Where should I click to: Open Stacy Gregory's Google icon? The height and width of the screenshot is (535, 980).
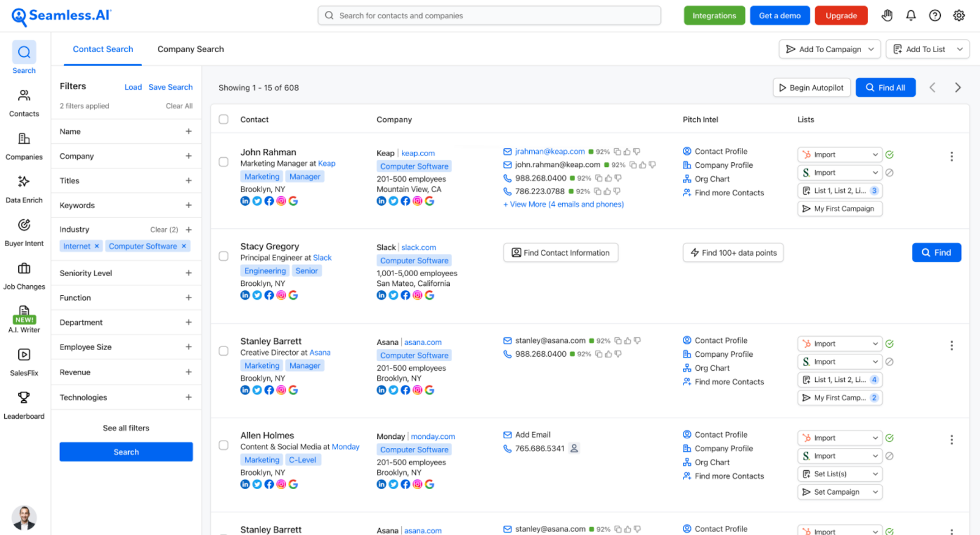[293, 295]
